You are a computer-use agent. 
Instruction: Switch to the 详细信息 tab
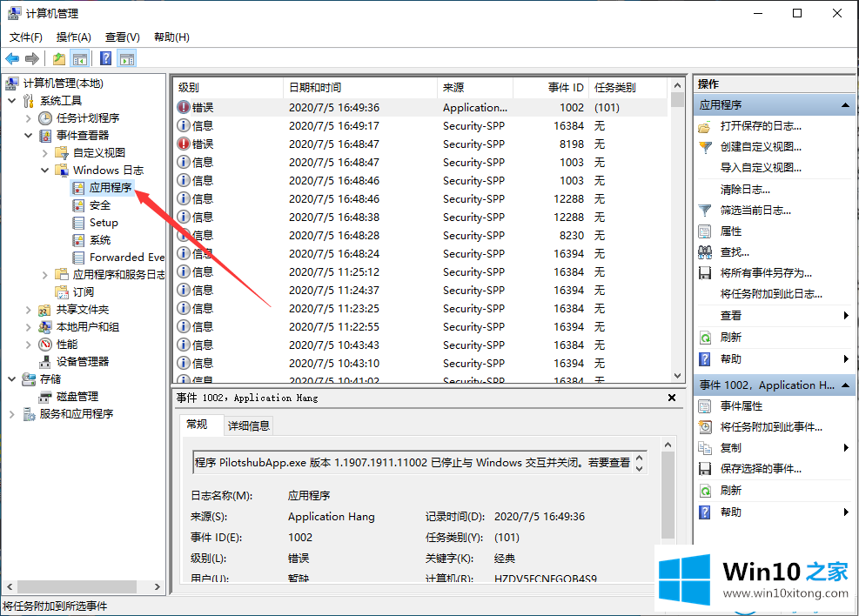click(249, 426)
